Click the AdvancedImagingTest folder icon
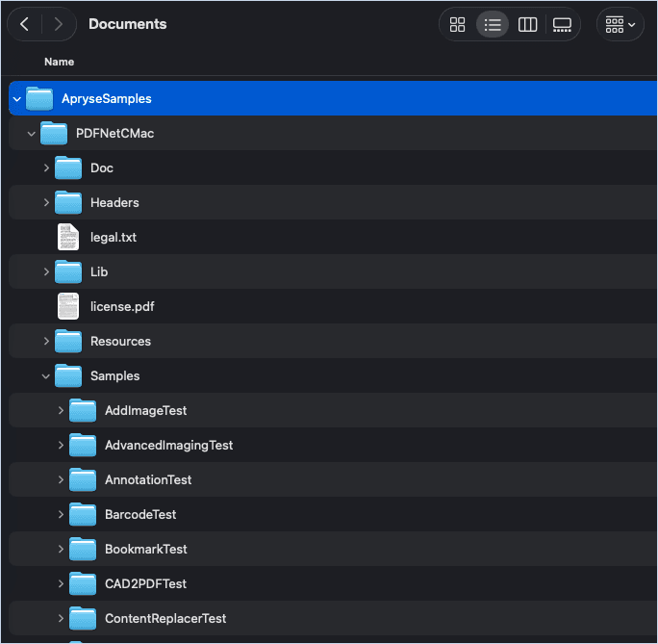The width and height of the screenshot is (658, 644). 83,445
